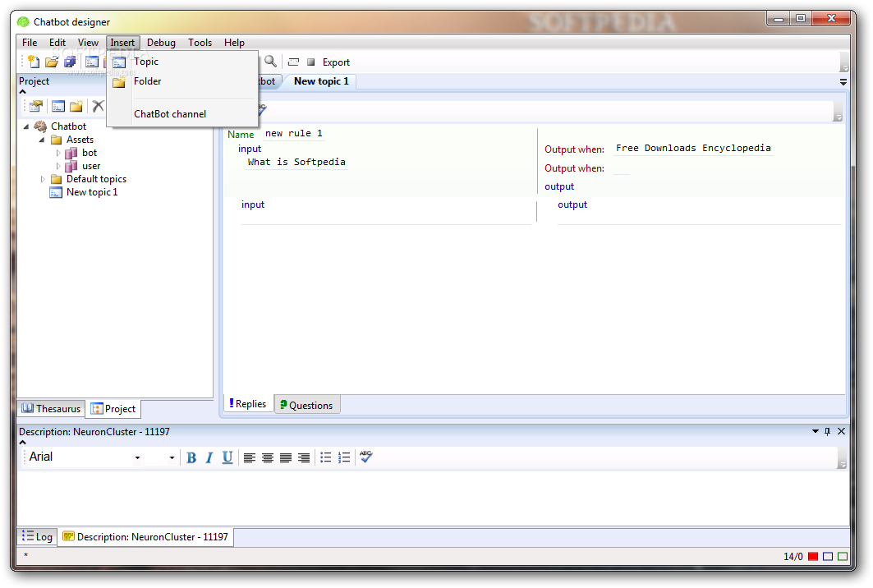Insert a bulleted list
Image resolution: width=873 pixels, height=588 pixels.
[x=326, y=457]
